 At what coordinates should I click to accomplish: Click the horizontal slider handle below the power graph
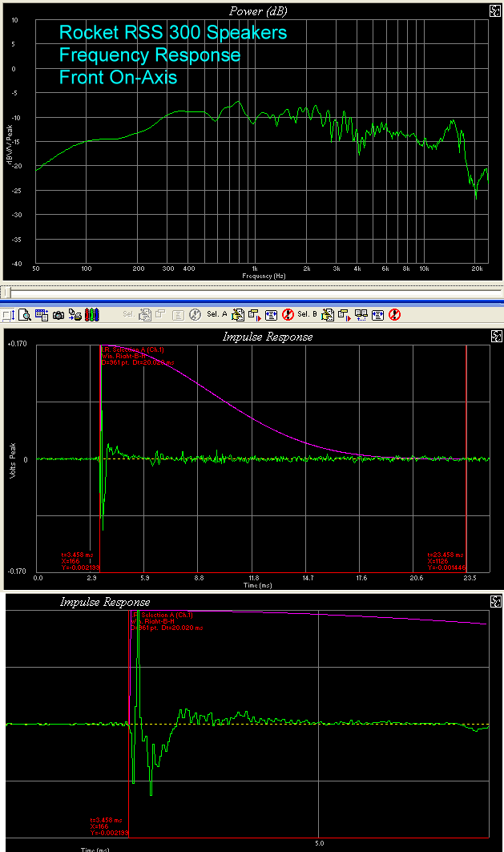[x=7, y=293]
